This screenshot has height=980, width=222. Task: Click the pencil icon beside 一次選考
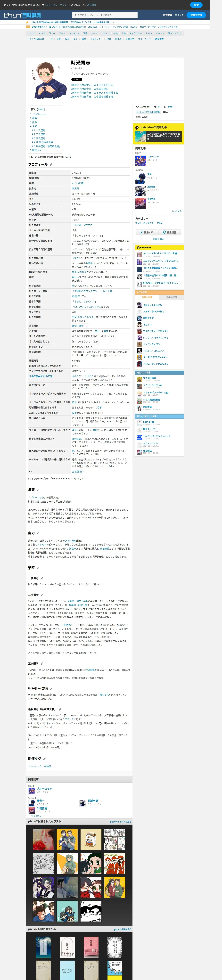pyautogui.click(x=42, y=578)
